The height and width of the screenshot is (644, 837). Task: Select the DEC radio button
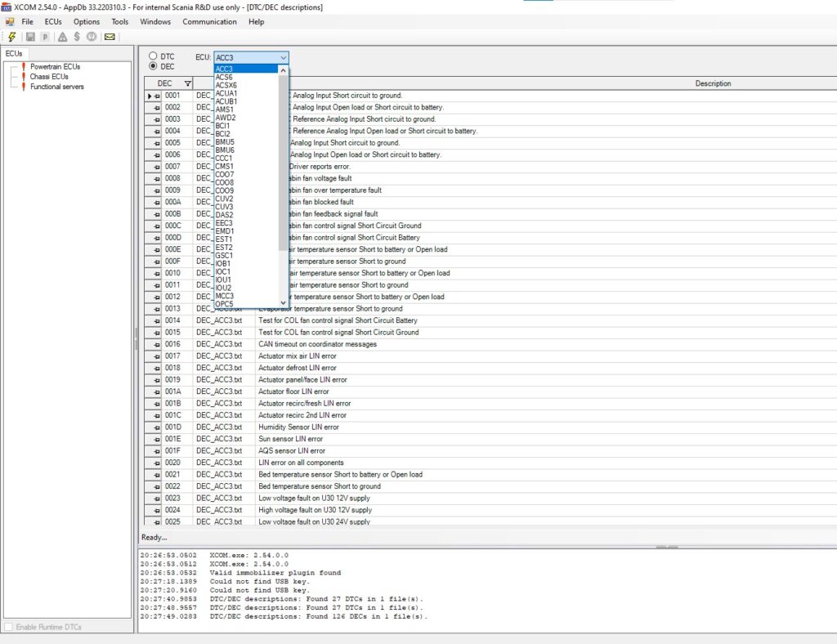click(154, 67)
